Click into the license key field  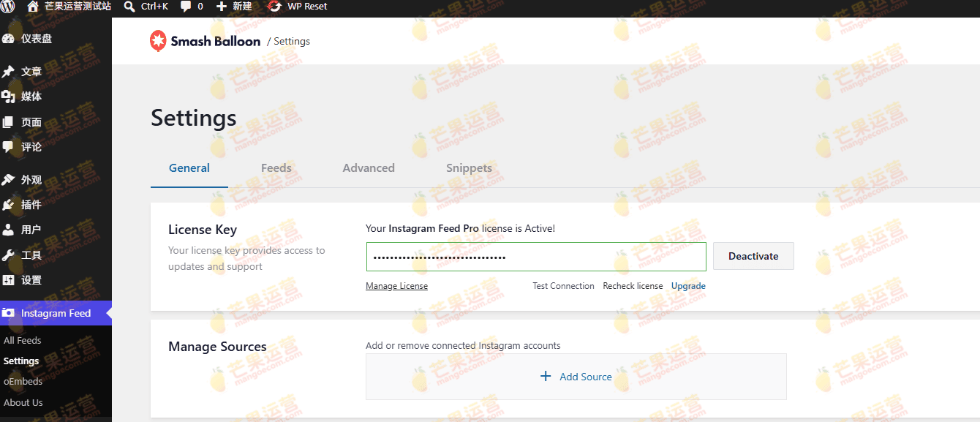point(536,257)
